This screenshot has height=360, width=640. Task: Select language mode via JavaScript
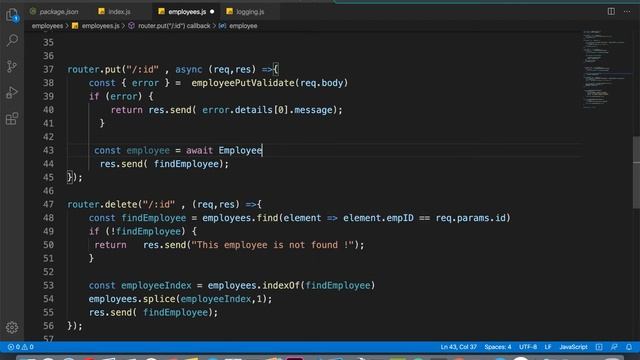573,347
